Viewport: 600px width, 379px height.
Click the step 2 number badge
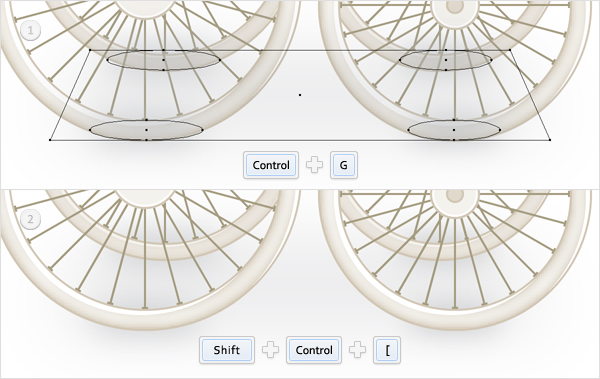tap(30, 220)
